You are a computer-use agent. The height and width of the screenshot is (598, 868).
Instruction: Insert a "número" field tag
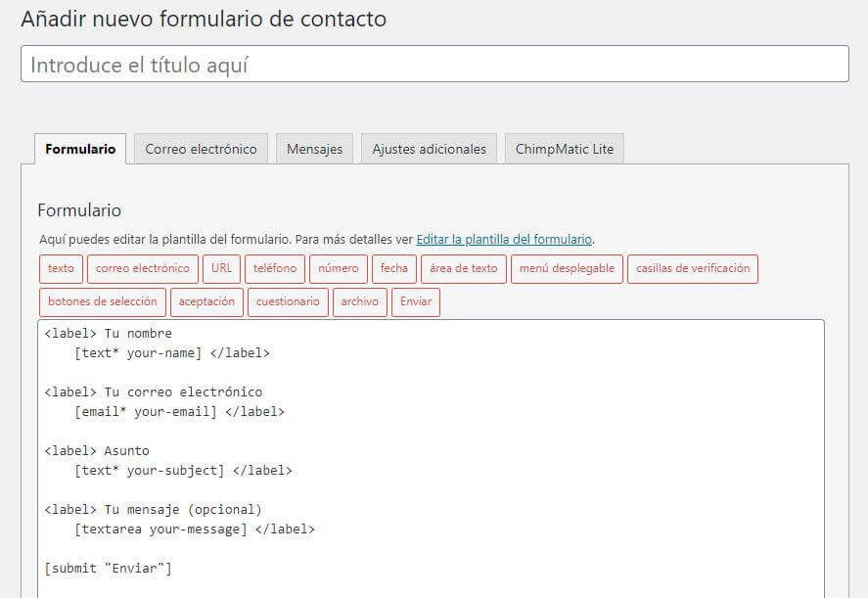tap(338, 268)
